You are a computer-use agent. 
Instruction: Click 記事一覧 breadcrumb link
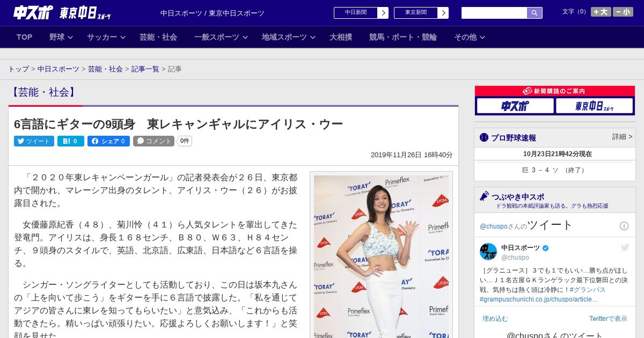coord(145,69)
